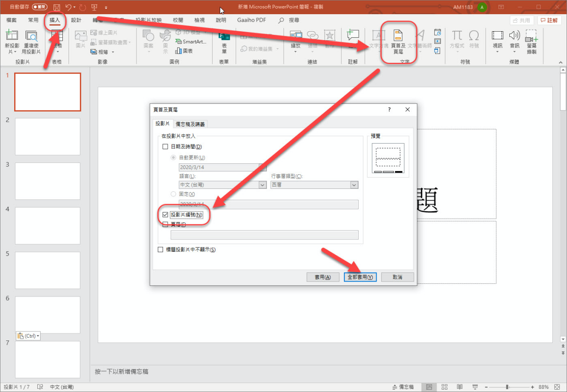Open the 檔案 file tab
Image resolution: width=567 pixels, height=392 pixels.
tap(12, 20)
